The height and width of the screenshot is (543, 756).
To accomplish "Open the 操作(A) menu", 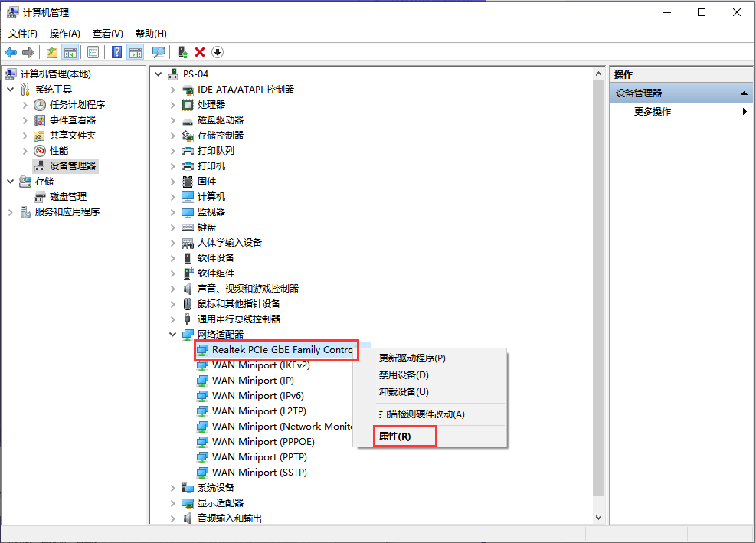I will point(64,33).
